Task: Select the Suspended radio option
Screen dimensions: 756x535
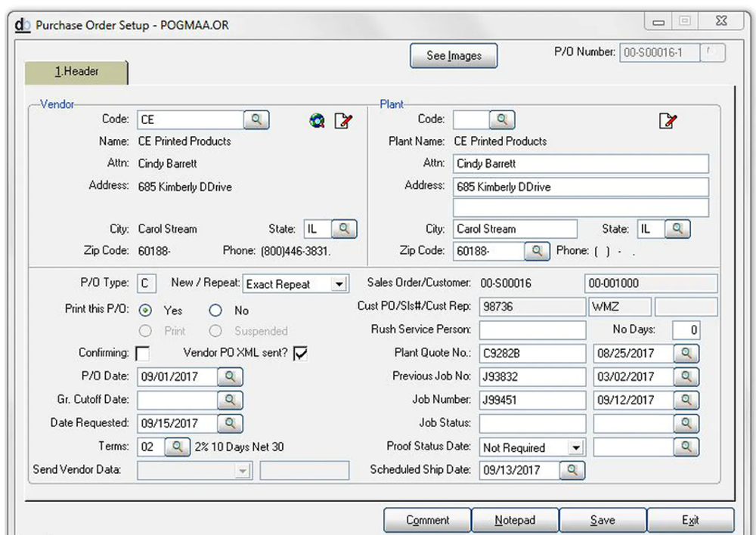Action: pyautogui.click(x=215, y=331)
